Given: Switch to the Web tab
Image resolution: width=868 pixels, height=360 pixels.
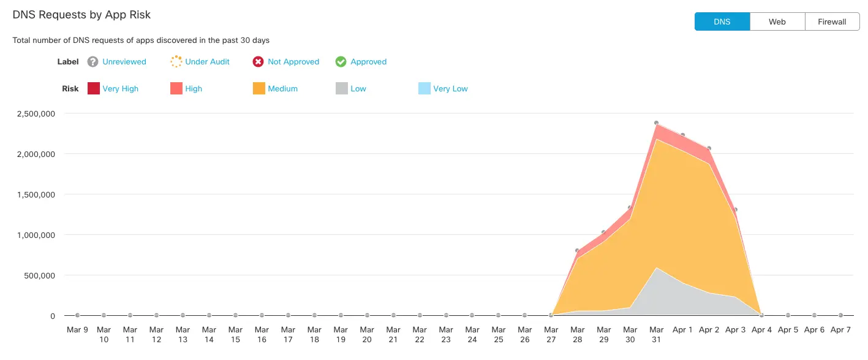Looking at the screenshot, I should 777,21.
